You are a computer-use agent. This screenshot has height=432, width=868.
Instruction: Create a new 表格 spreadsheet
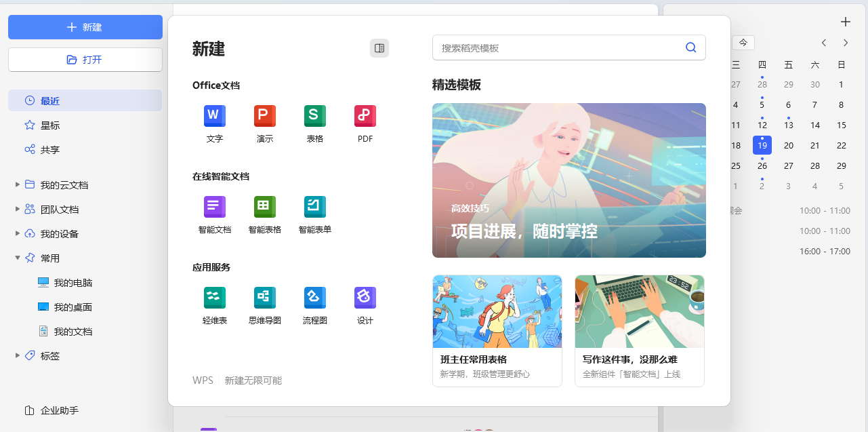(314, 117)
